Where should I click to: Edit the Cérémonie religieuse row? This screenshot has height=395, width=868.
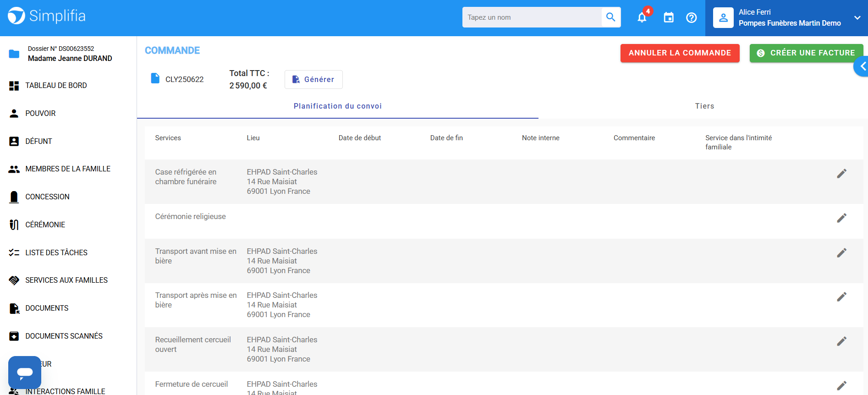841,218
